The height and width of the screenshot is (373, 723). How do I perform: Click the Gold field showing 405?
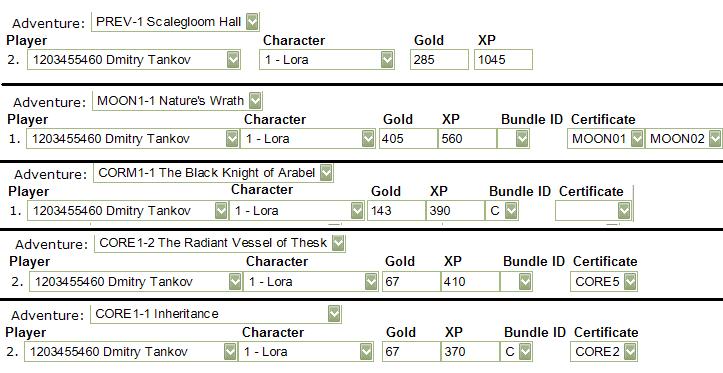[408, 138]
